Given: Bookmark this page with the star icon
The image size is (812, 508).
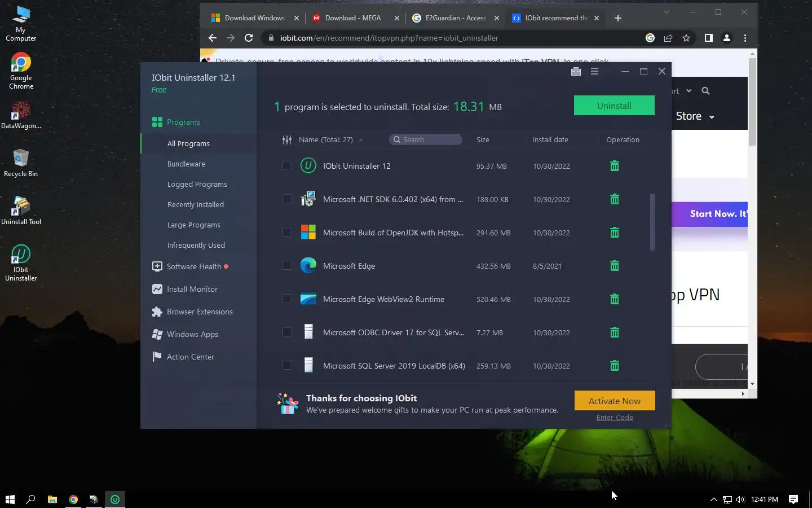Looking at the screenshot, I should tap(686, 38).
